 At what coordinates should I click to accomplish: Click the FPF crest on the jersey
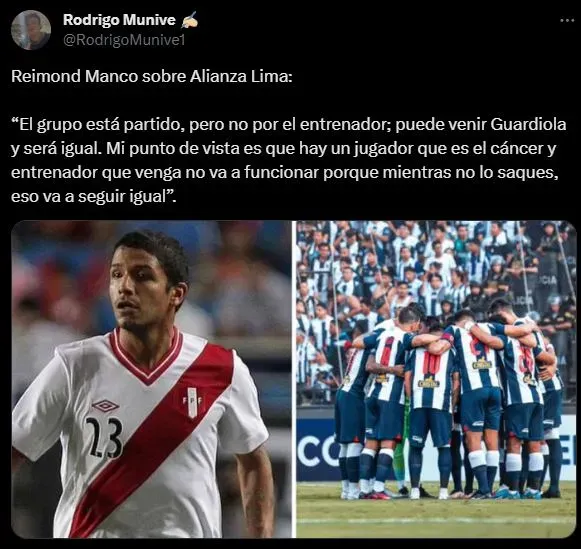coord(192,402)
